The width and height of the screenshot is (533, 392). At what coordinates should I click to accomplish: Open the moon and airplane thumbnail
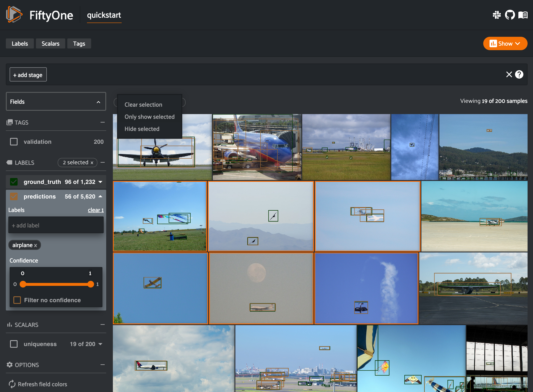point(261,288)
